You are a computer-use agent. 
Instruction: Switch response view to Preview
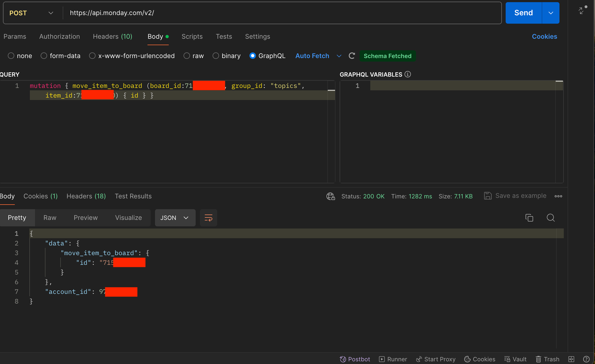tap(86, 218)
